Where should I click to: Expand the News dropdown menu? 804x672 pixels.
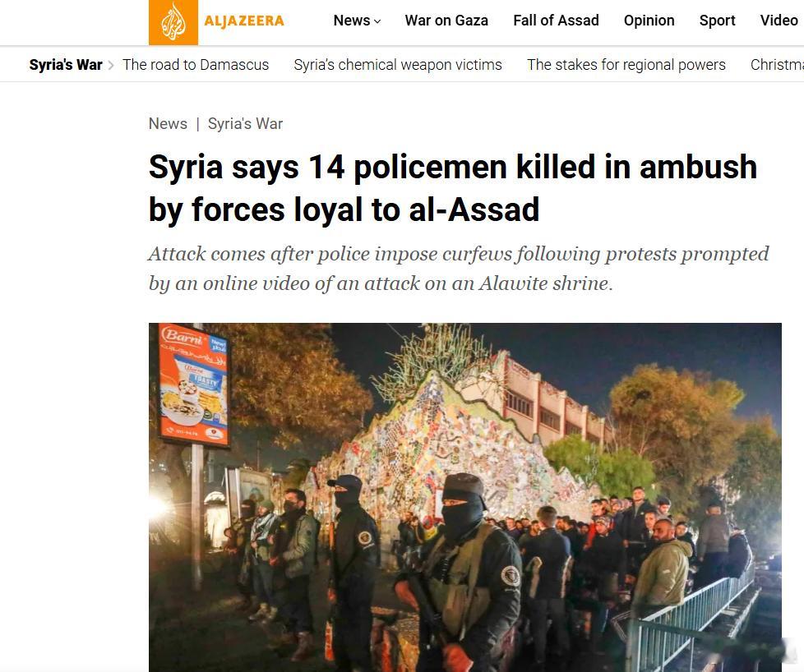click(357, 21)
